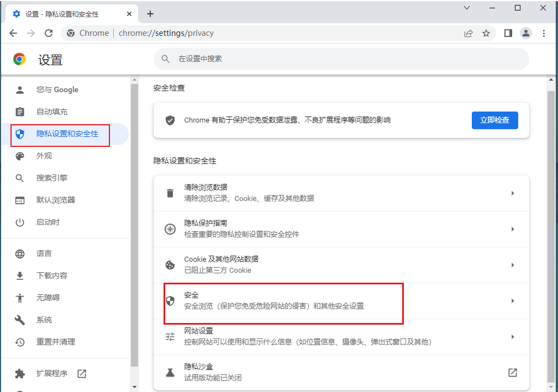This screenshot has width=558, height=392.
Task: Open 隐私沙盒 row
Action: [x=341, y=373]
